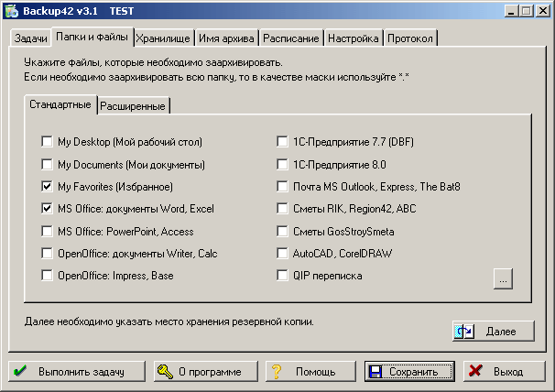
Task: Open the Настройка tab
Action: [x=354, y=38]
